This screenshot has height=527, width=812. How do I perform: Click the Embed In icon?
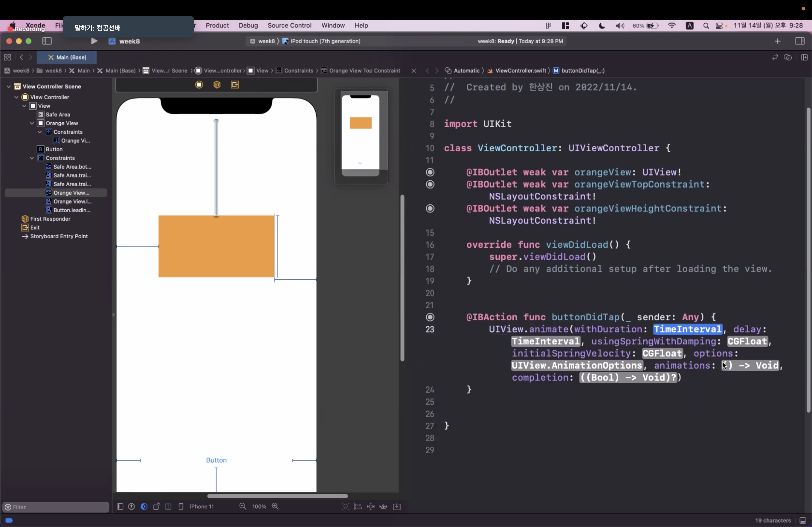397,507
